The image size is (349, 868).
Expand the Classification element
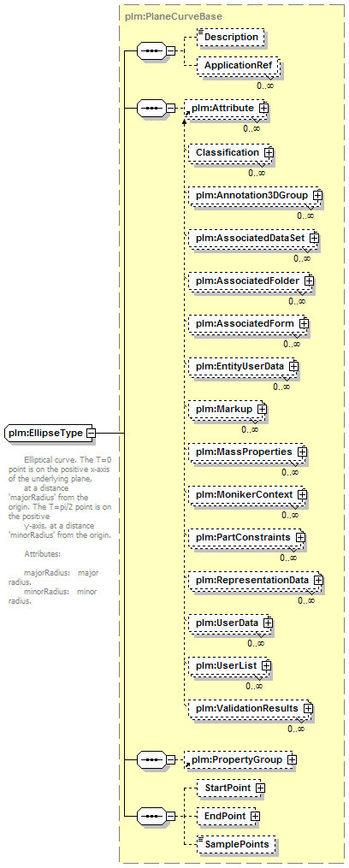tap(268, 152)
